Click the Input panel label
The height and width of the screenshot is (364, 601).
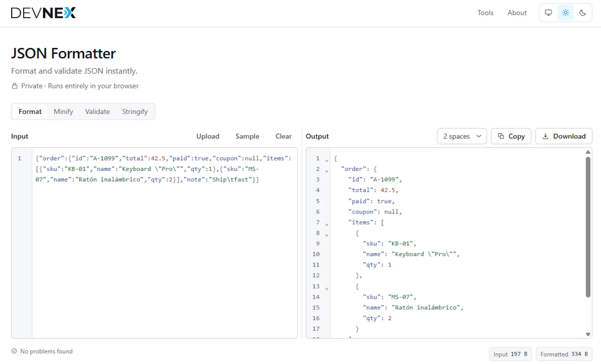(x=20, y=136)
